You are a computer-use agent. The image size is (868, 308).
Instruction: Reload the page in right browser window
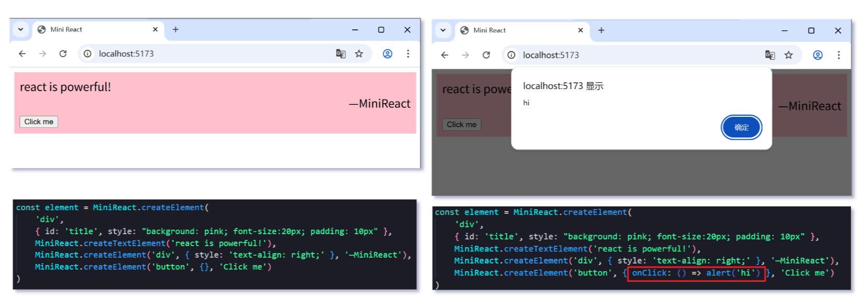click(x=486, y=55)
